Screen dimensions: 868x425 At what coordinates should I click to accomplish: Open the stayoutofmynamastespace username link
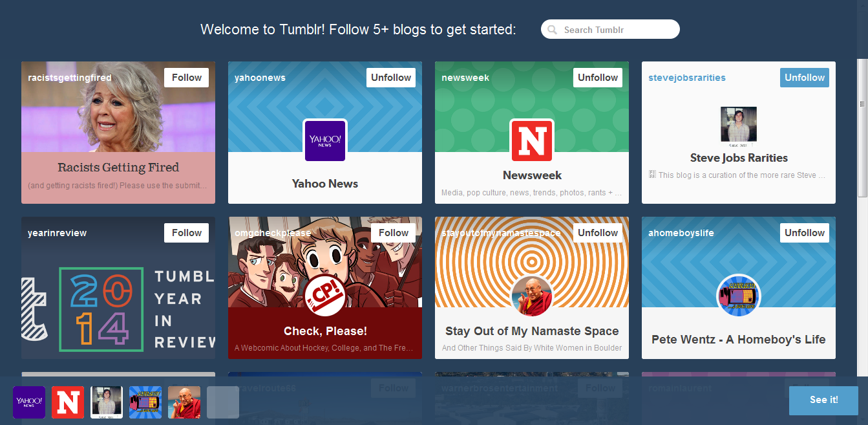tap(501, 233)
